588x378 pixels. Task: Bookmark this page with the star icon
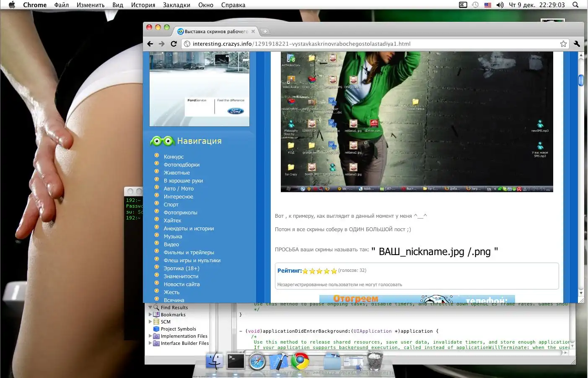pos(563,44)
